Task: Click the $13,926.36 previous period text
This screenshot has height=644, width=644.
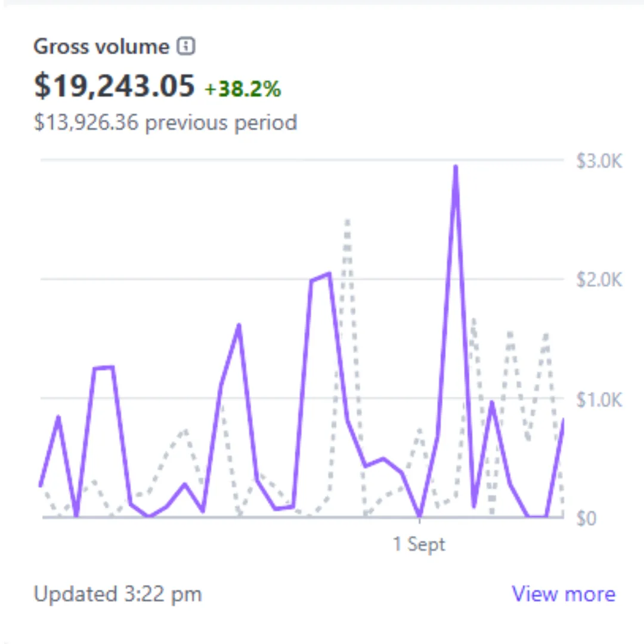Action: pos(165,123)
